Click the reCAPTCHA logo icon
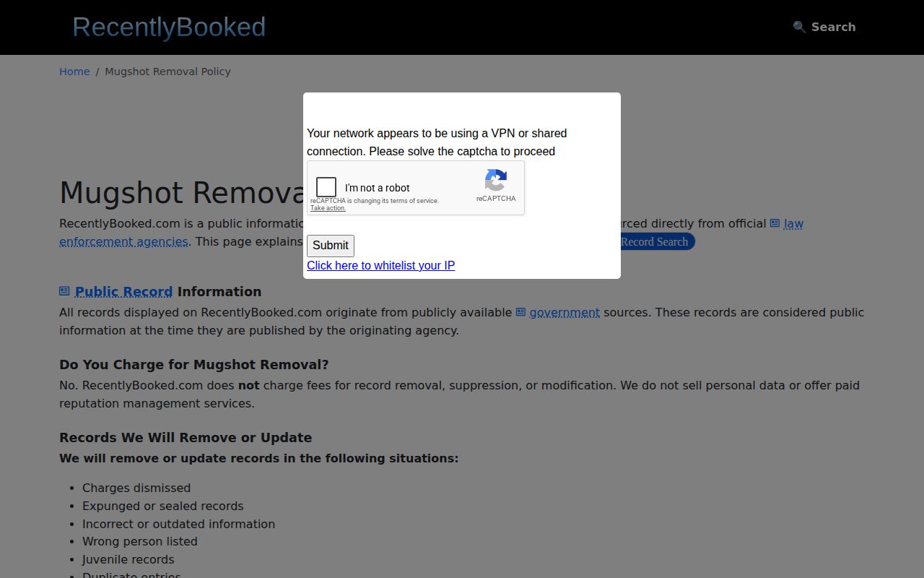 496,180
